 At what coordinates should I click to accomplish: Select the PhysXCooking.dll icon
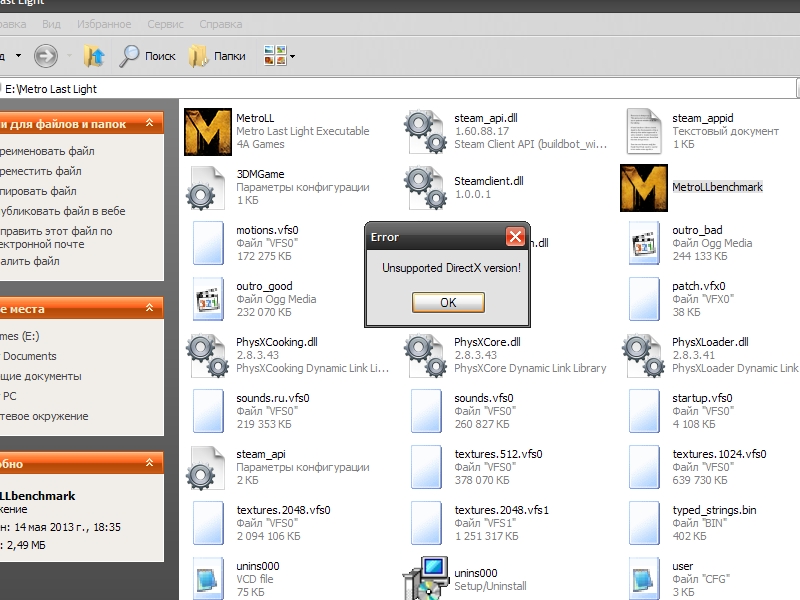coord(208,356)
